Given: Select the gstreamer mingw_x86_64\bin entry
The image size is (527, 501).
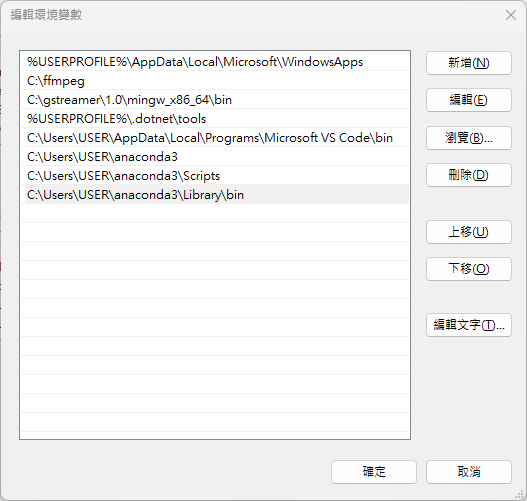Looking at the screenshot, I should point(215,100).
